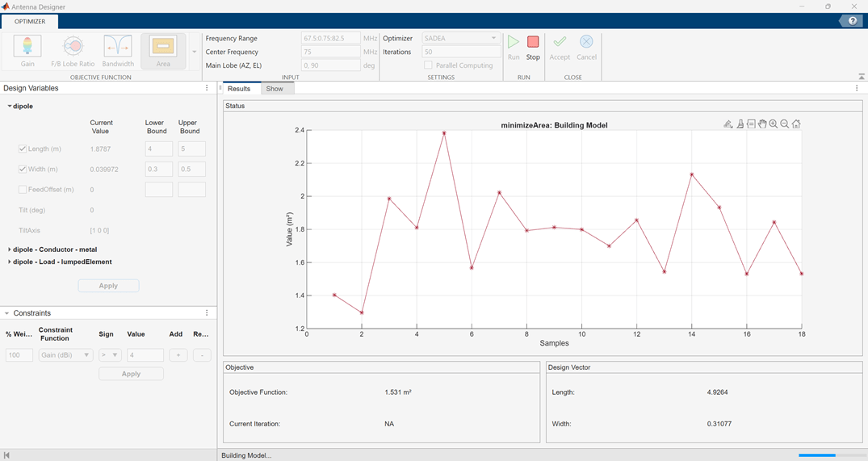
Task: Switch to the Show tab
Action: click(x=275, y=89)
